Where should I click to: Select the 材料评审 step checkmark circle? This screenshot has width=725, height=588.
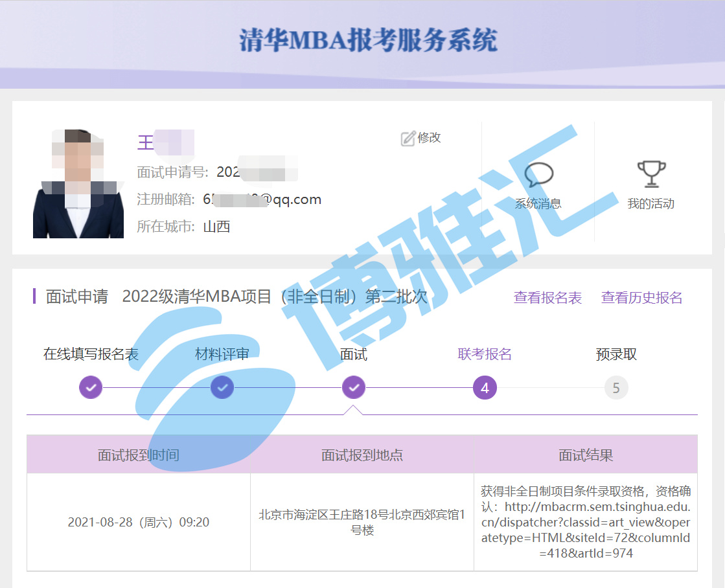[x=222, y=387]
